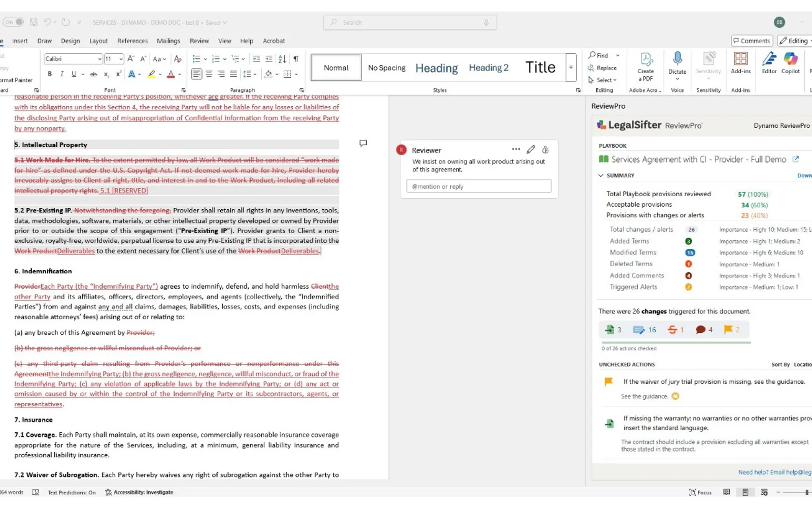812x508 pixels.
Task: Pick the text highlight color button
Action: pyautogui.click(x=151, y=74)
